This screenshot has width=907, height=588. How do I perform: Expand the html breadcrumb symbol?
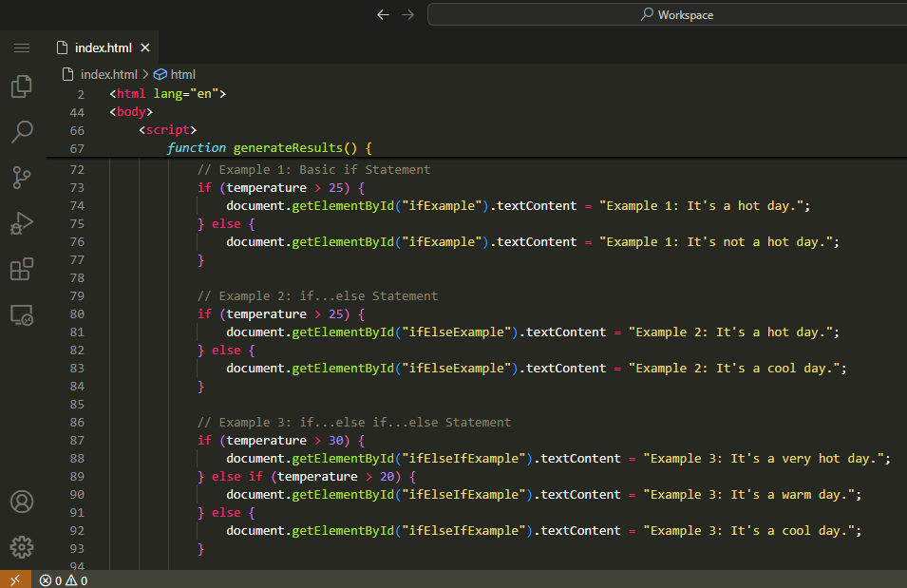pos(182,74)
